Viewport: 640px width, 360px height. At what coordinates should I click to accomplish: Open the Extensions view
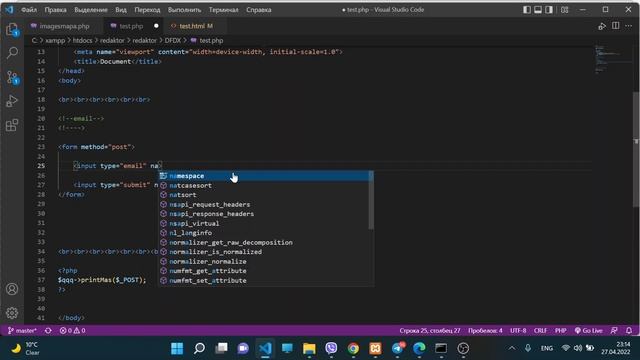pyautogui.click(x=12, y=125)
